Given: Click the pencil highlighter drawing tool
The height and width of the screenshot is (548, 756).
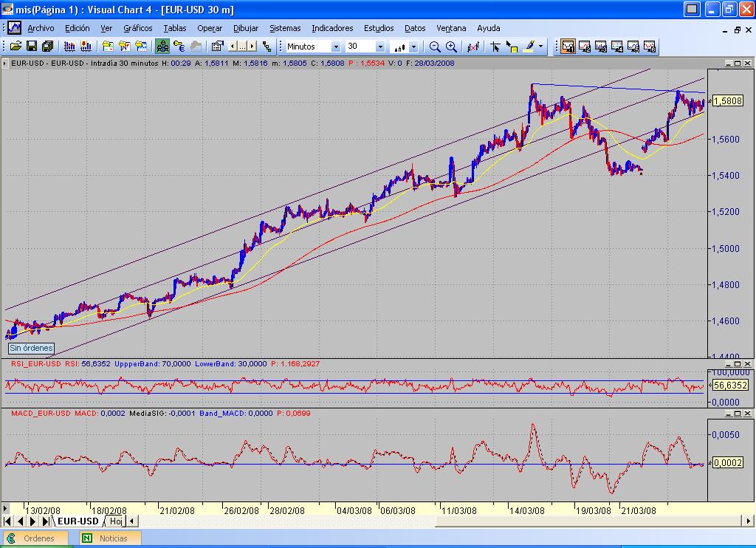Looking at the screenshot, I should click(529, 46).
